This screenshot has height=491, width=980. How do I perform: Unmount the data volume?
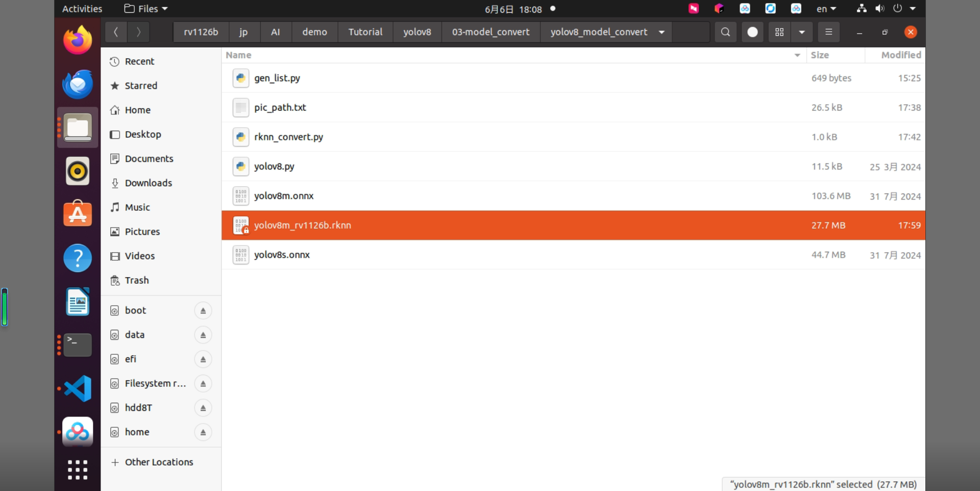coord(203,335)
